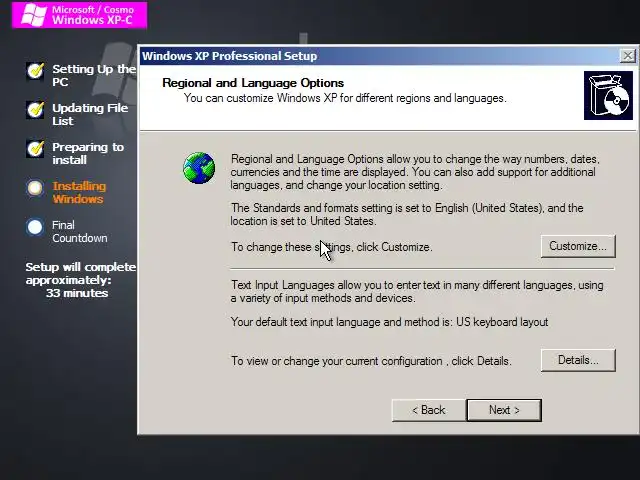
Task: Click the globe icon in the dialog
Action: point(199,168)
